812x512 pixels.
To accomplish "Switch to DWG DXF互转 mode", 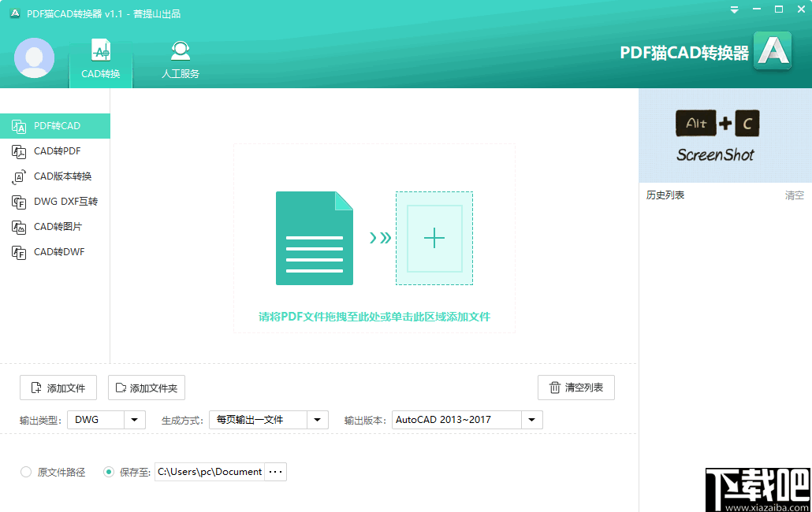I will pyautogui.click(x=55, y=201).
